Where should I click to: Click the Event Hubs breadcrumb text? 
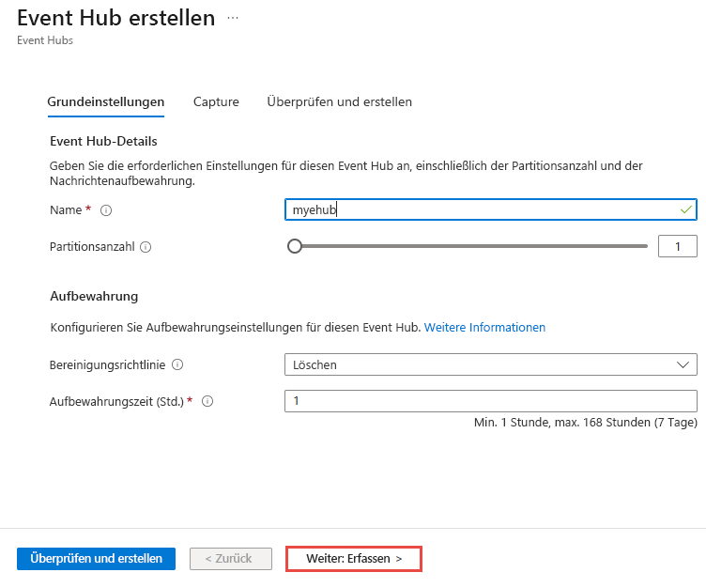click(x=45, y=40)
